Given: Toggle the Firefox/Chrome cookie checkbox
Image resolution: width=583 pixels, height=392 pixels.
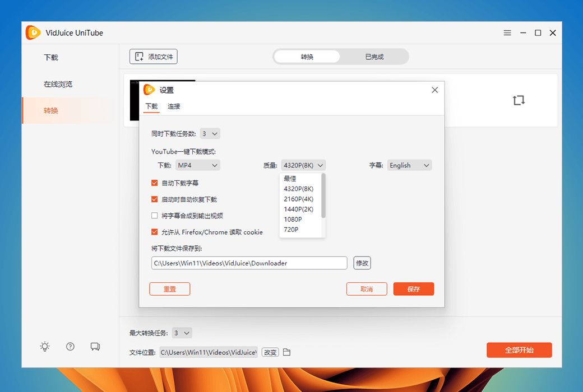Looking at the screenshot, I should 155,232.
